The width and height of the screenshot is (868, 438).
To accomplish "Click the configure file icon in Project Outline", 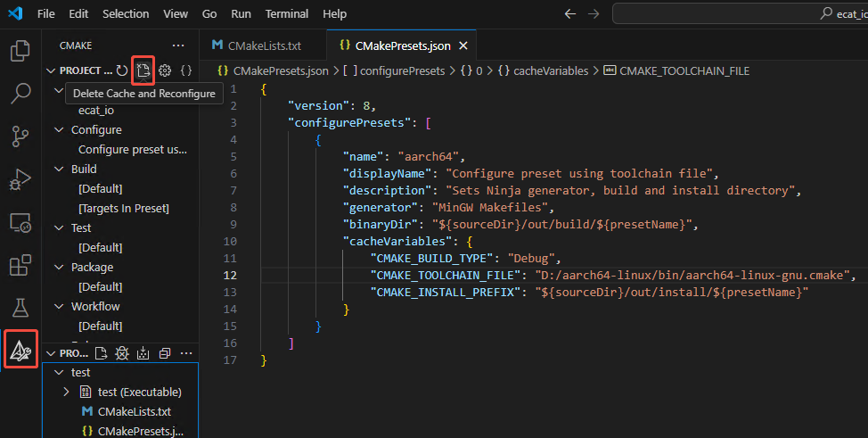I will coord(101,353).
